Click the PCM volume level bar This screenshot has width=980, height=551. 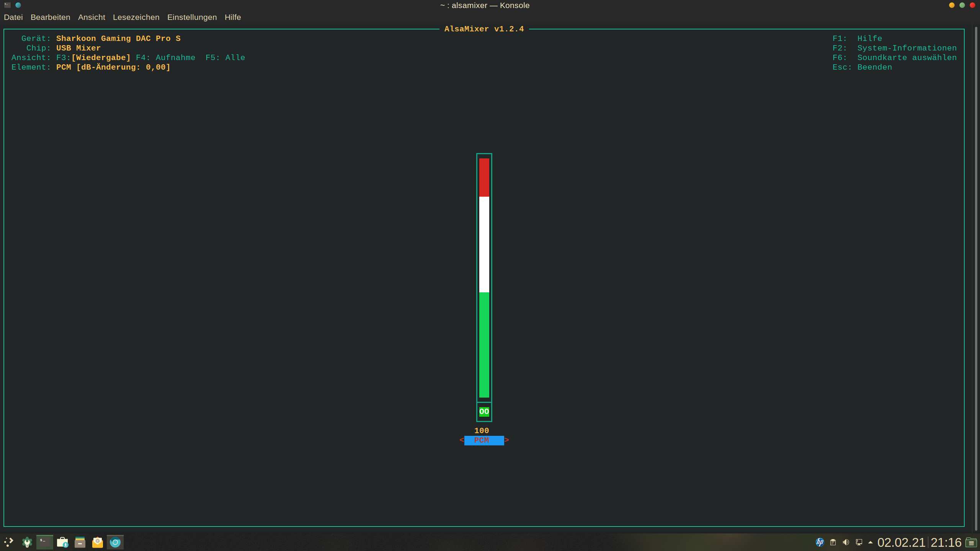click(484, 277)
